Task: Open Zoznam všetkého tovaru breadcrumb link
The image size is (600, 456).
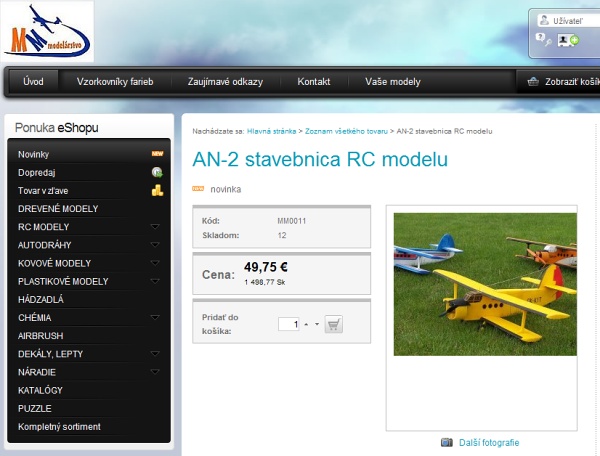Action: click(x=348, y=131)
